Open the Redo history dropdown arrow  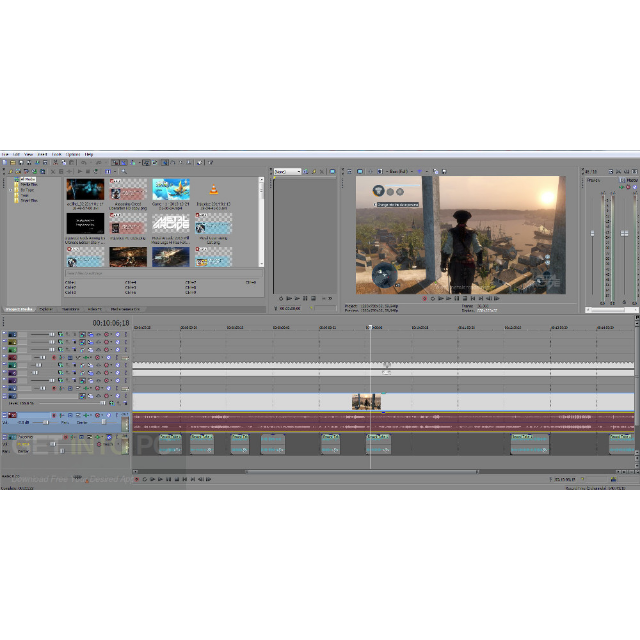(105, 162)
